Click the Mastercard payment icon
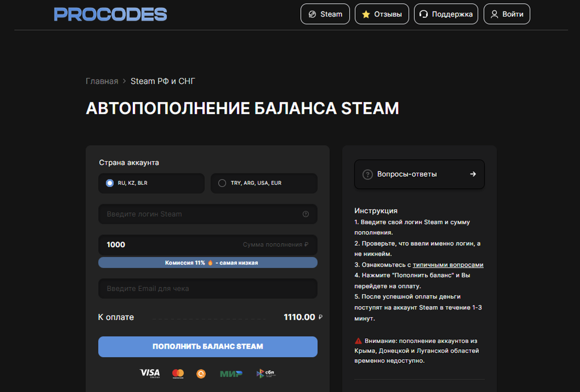580x392 pixels. [x=178, y=374]
